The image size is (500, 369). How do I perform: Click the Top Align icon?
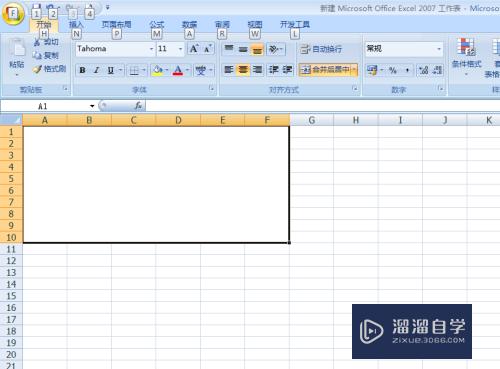229,49
